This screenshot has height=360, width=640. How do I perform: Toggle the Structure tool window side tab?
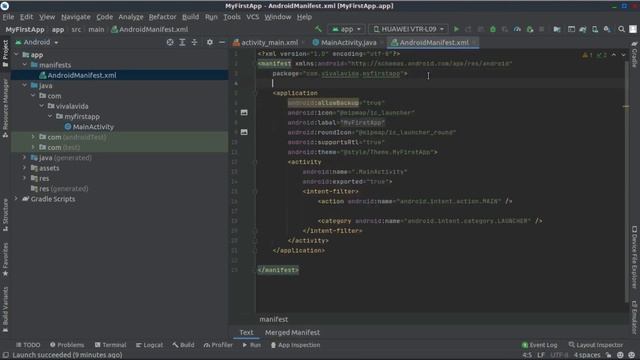coord(5,215)
